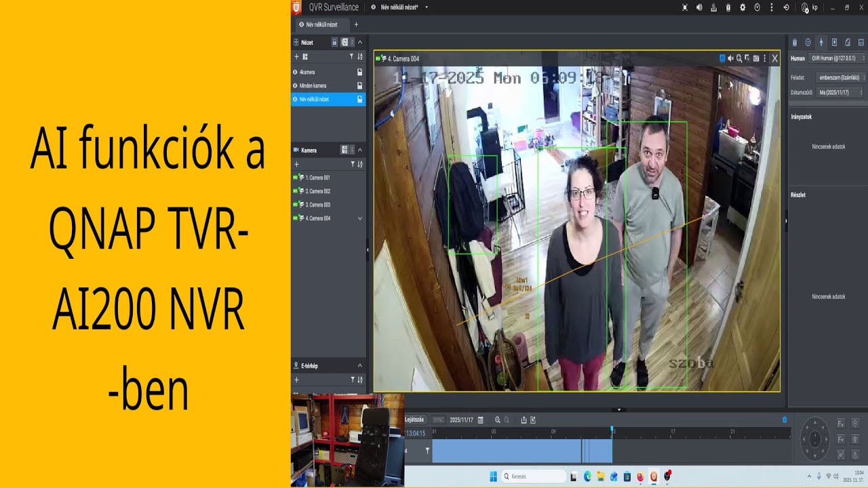Open Microsoft Edge from taskbar

coord(587,476)
